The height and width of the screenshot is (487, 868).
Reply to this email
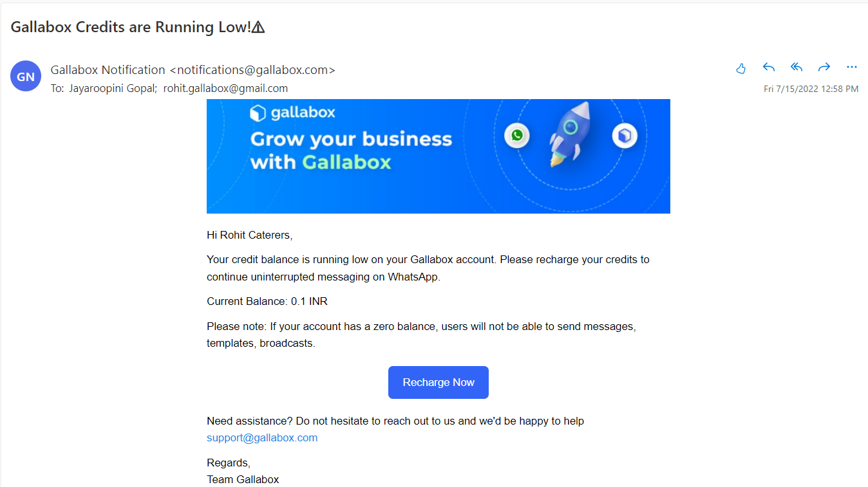tap(768, 68)
